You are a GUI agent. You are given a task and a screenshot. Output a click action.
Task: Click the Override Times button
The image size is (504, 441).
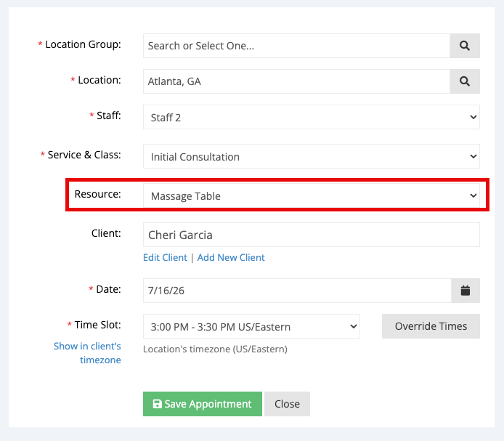431,326
